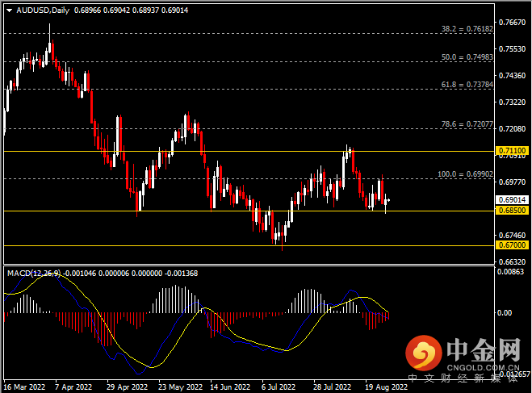
Task: Click the current price 0.69014 marker
Action: click(x=513, y=199)
